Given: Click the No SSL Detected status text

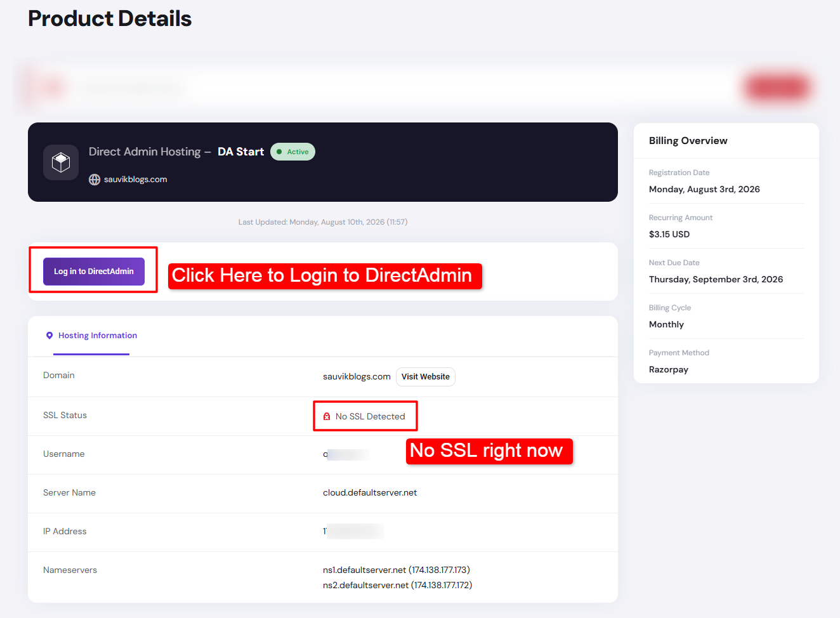Looking at the screenshot, I should pos(370,417).
